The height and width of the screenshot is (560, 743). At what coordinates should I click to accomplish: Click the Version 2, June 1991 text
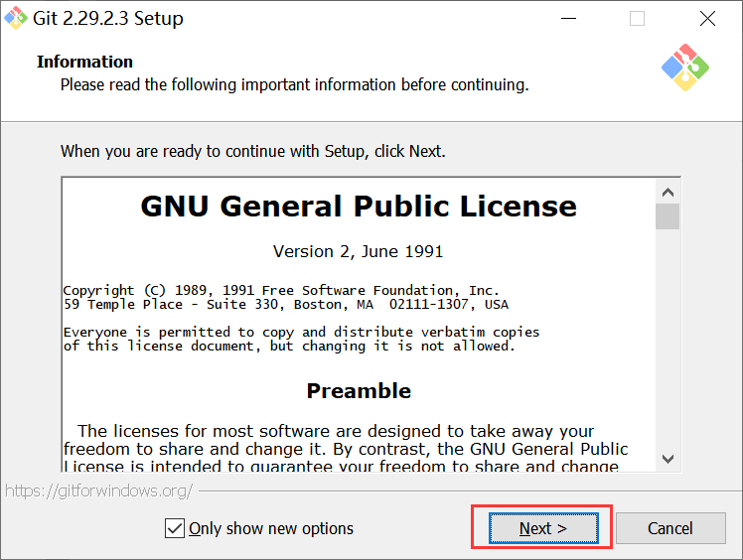(359, 251)
